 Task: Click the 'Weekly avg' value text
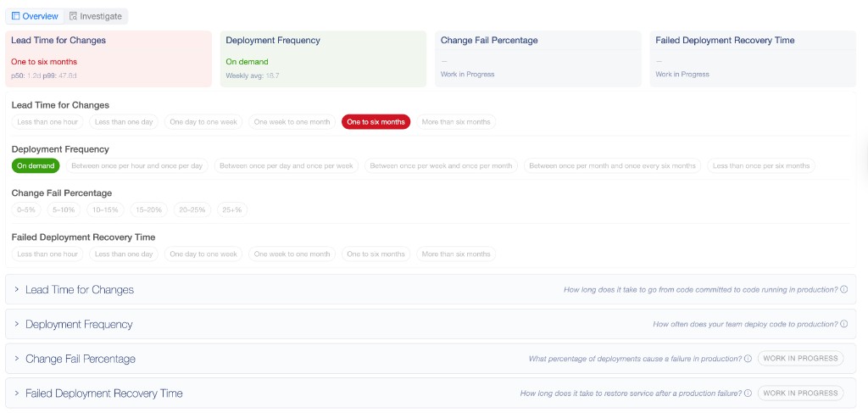(x=253, y=75)
